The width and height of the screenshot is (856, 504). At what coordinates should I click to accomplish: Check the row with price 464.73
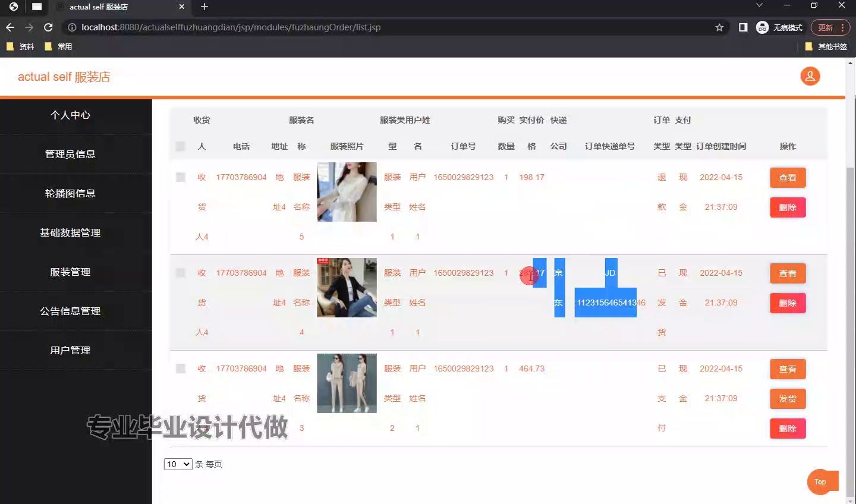tap(181, 368)
